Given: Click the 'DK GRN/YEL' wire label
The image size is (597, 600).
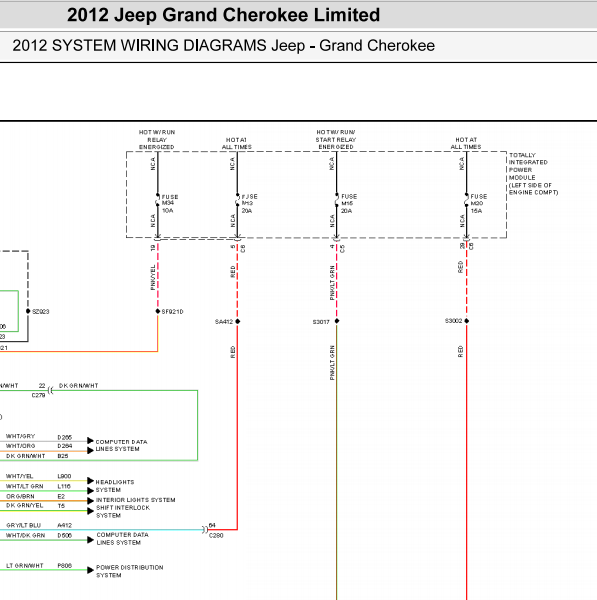Looking at the screenshot, I should click(x=24, y=505).
